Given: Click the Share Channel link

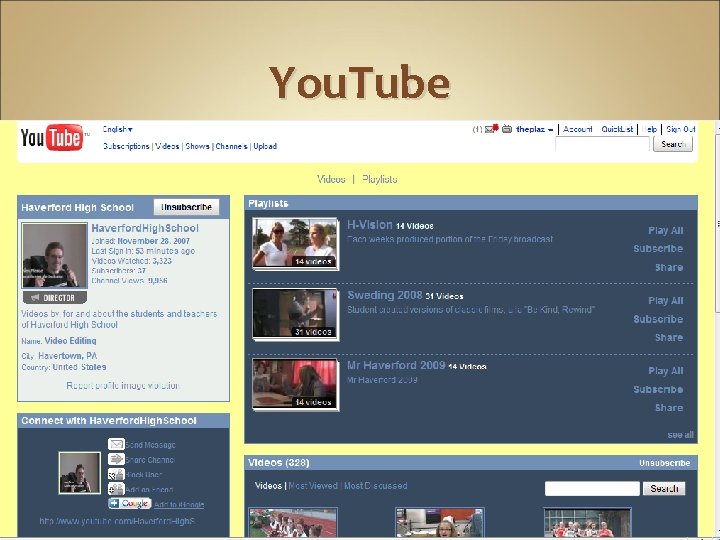Looking at the screenshot, I should [150, 460].
